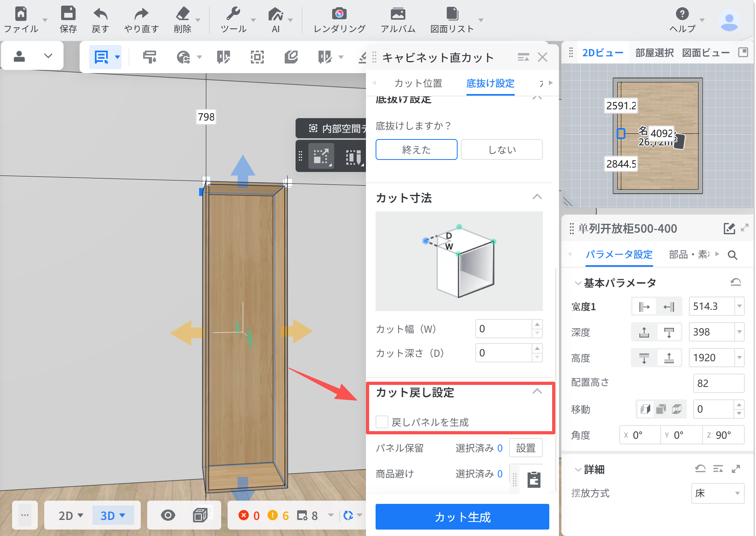Click the edit icon next to 单列开放柜500-400
The height and width of the screenshot is (536, 756).
point(729,229)
